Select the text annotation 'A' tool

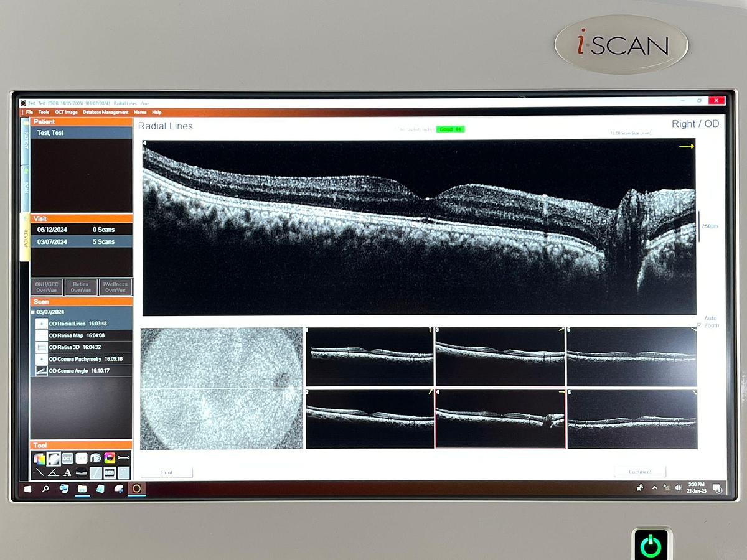(x=67, y=473)
